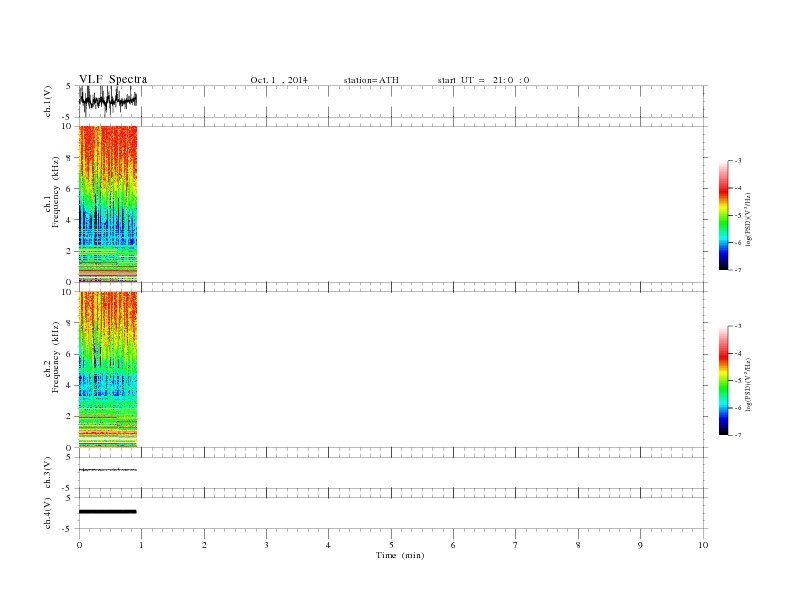The height and width of the screenshot is (612, 792).
Task: Click the "ch.1(V)" axis label
Action: click(48, 101)
